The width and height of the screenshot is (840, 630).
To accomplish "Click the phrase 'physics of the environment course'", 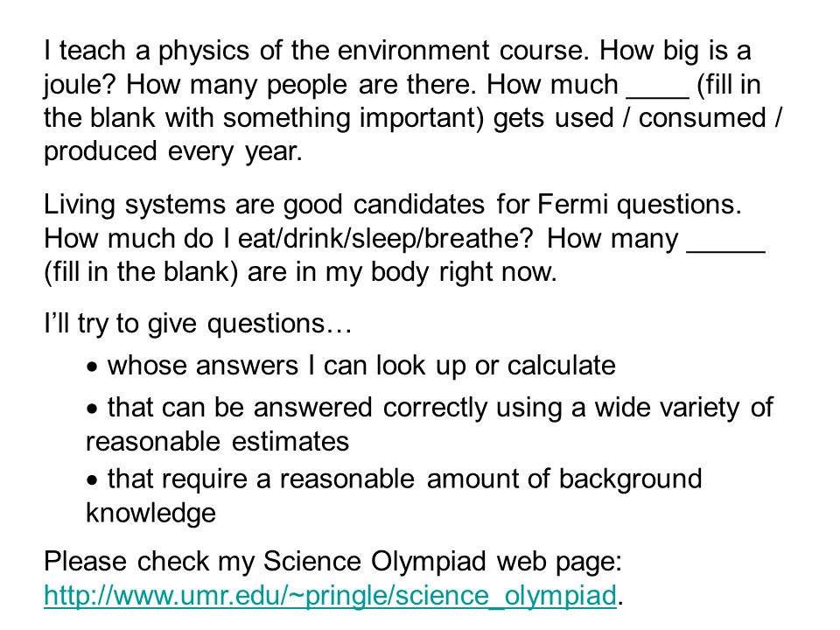I will [373, 52].
